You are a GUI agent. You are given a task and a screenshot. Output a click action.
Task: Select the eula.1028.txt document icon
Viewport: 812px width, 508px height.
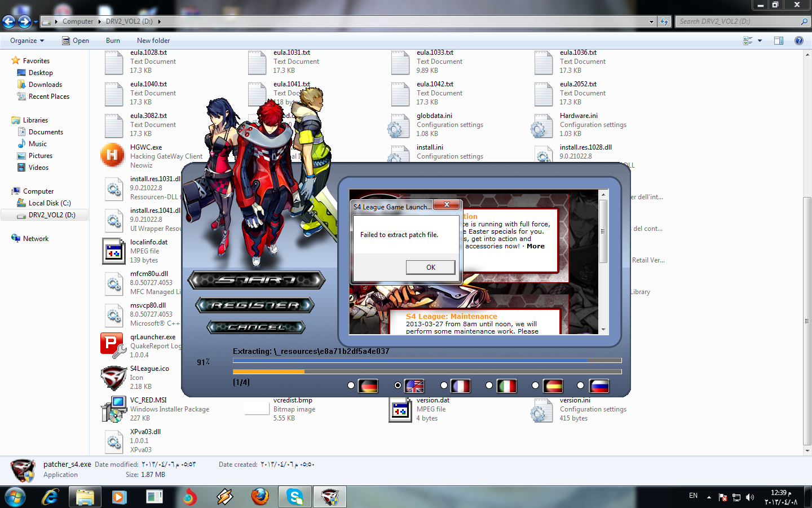tap(114, 62)
